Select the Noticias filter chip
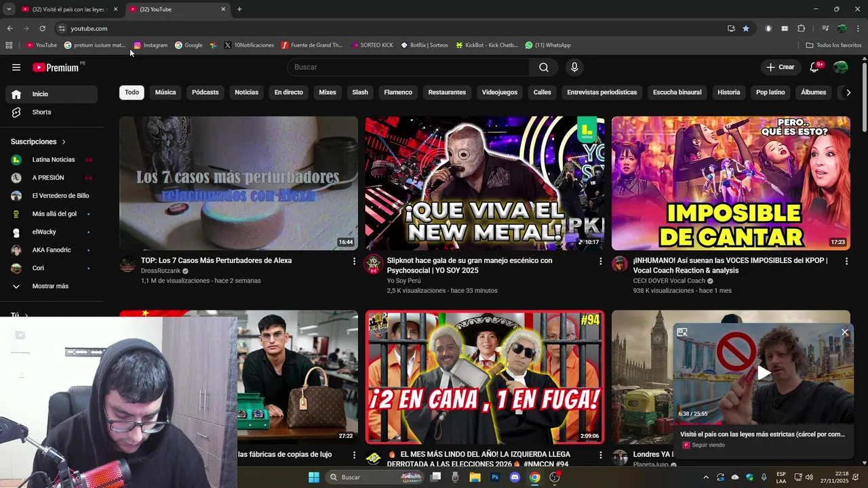The height and width of the screenshot is (488, 868). click(247, 92)
